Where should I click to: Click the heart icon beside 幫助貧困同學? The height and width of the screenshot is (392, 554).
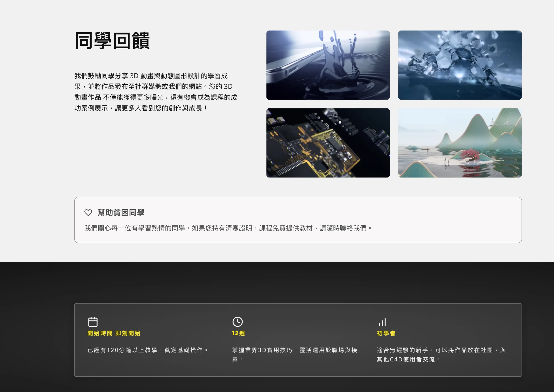(x=88, y=213)
